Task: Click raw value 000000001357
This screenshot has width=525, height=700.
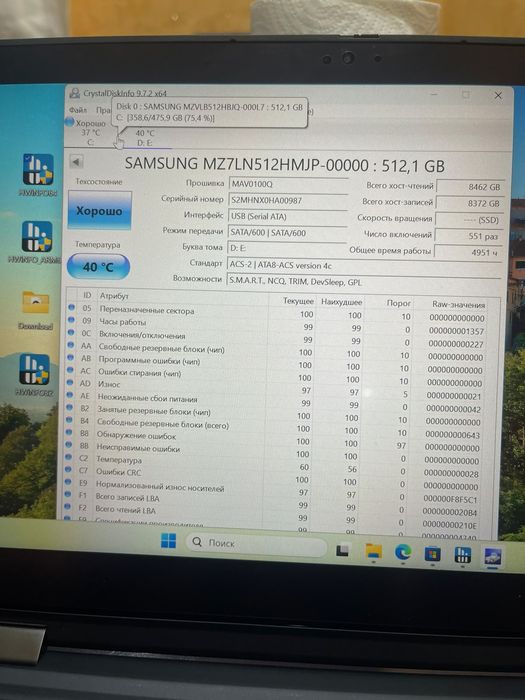Action: coord(456,331)
